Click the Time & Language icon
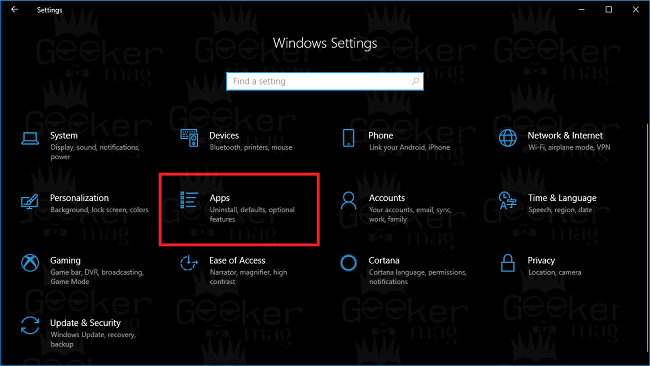 click(507, 201)
